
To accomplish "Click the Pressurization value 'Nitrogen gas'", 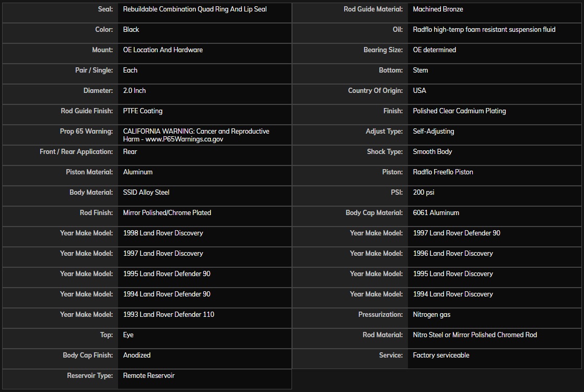I will (431, 315).
